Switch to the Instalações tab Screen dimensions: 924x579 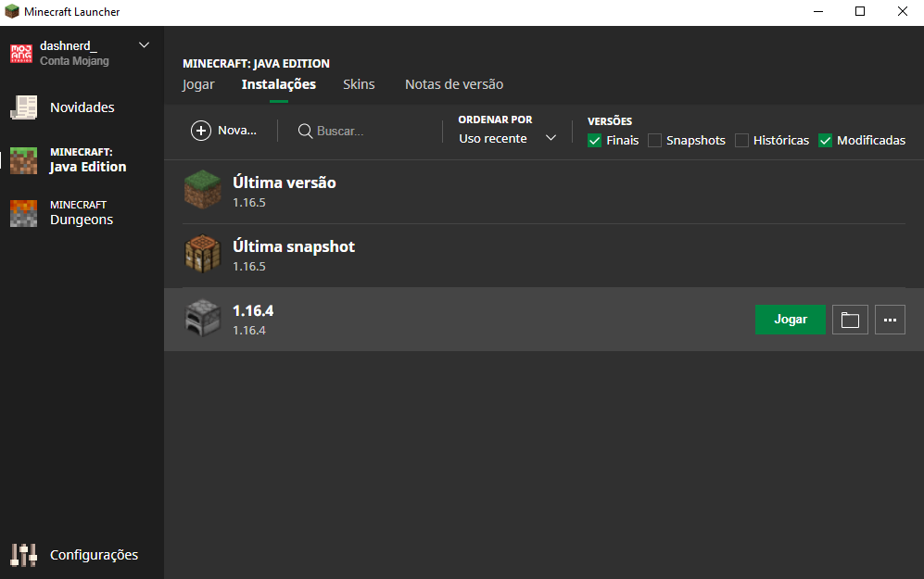(279, 84)
